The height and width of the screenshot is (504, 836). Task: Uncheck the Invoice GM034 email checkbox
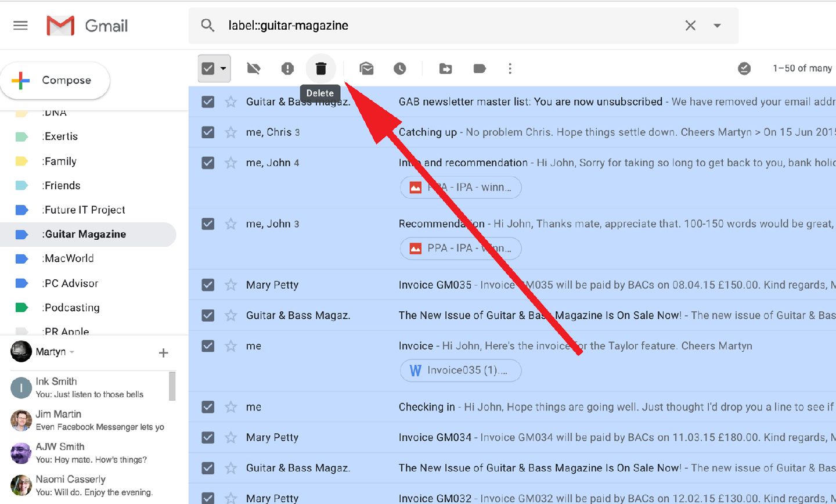[x=208, y=437]
